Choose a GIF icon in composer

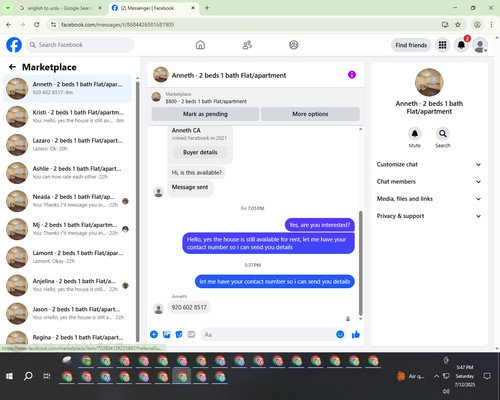click(x=191, y=334)
